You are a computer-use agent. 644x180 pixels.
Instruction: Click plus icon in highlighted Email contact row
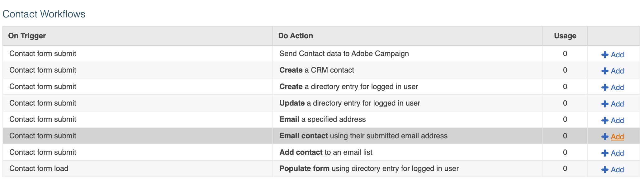(605, 137)
